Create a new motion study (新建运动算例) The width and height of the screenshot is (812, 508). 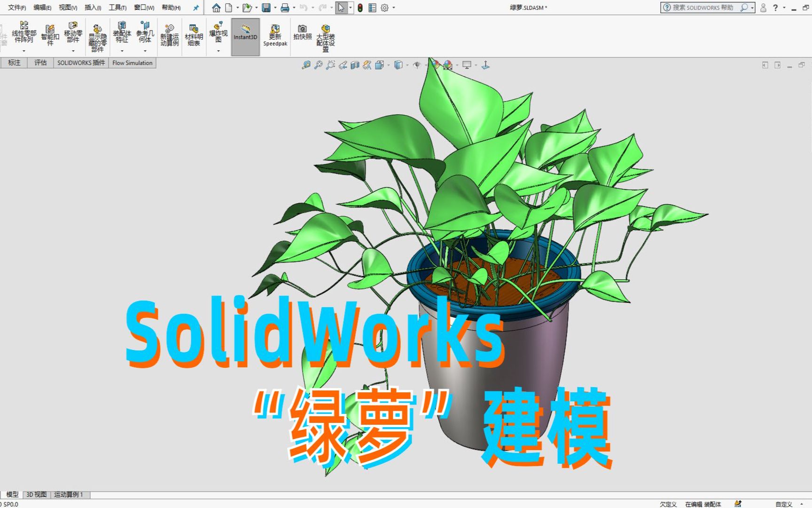170,36
